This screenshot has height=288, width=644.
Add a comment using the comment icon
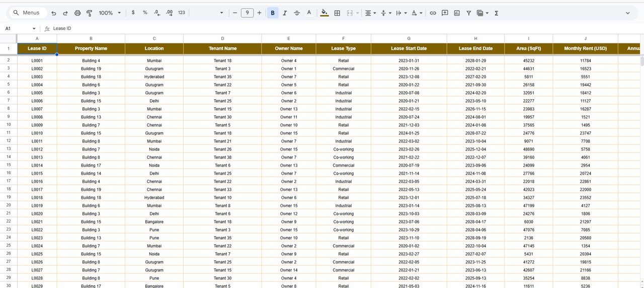pos(445,13)
